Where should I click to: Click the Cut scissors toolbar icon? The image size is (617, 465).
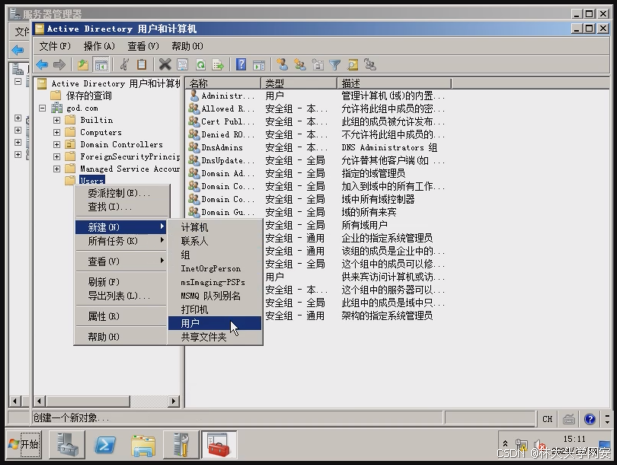tap(124, 65)
